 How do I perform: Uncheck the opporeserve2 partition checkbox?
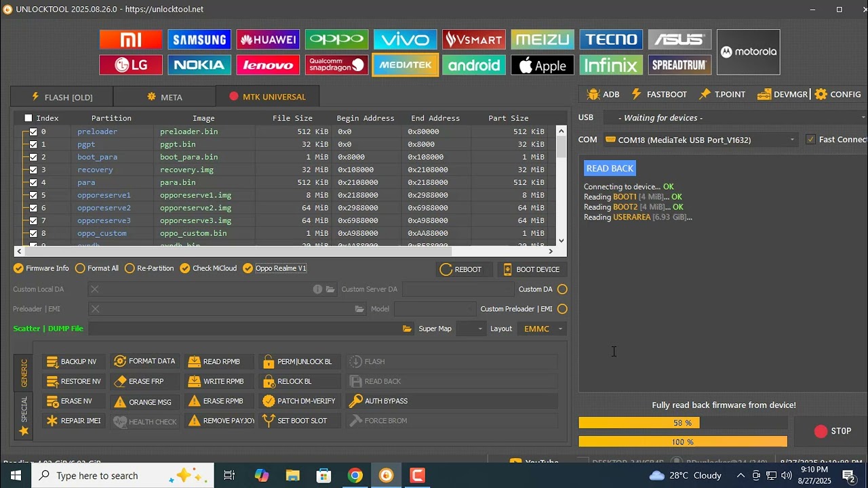(x=33, y=208)
